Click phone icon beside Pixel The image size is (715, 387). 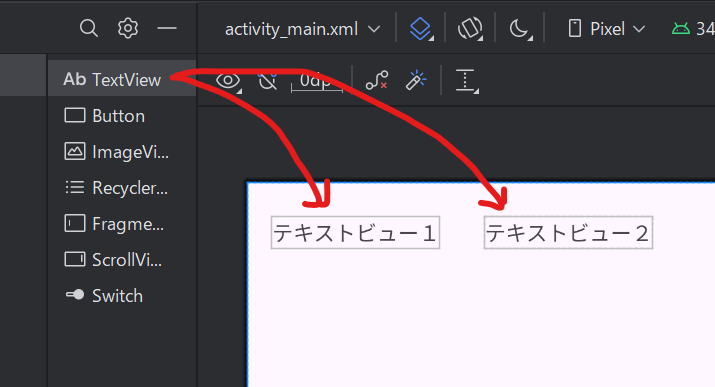click(x=575, y=29)
